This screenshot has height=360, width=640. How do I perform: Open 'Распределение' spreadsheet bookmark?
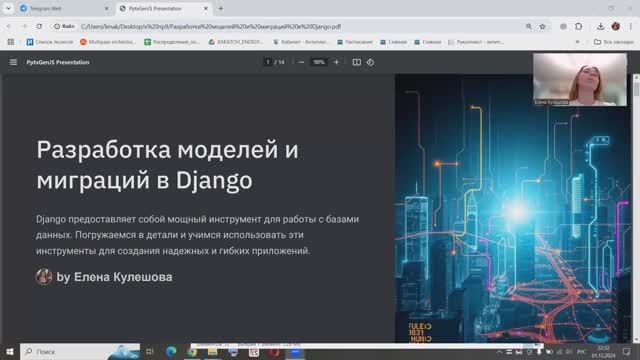click(172, 42)
